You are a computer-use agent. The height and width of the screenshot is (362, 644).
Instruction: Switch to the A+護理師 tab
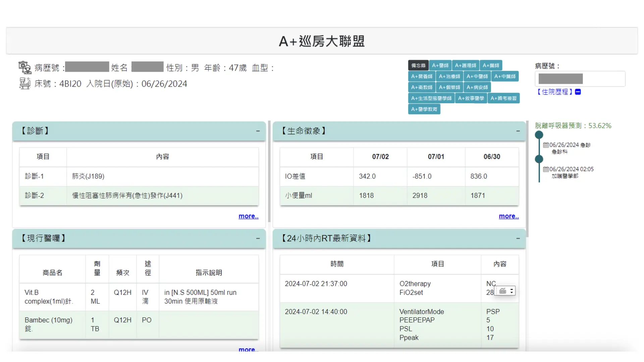466,65
